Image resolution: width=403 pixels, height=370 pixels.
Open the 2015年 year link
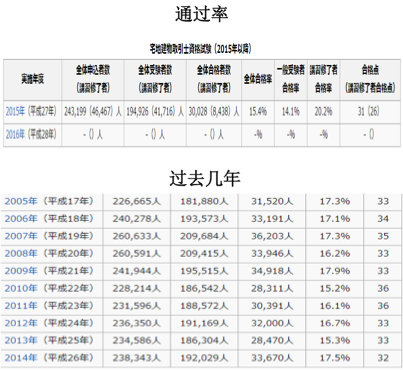click(15, 111)
